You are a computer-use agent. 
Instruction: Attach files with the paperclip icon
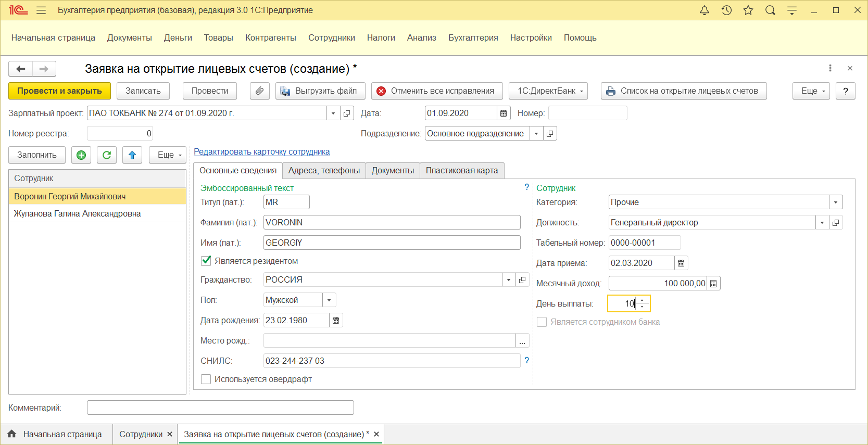pyautogui.click(x=259, y=91)
